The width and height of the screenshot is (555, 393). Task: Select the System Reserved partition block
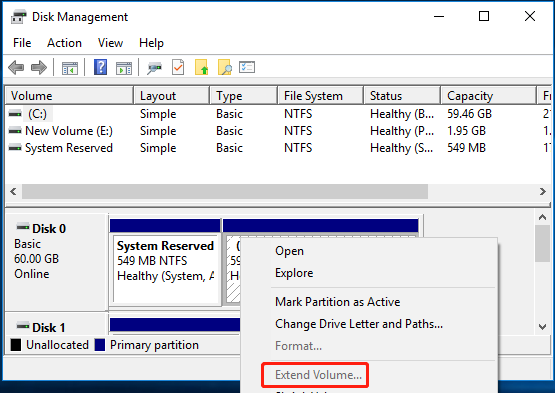click(x=165, y=262)
